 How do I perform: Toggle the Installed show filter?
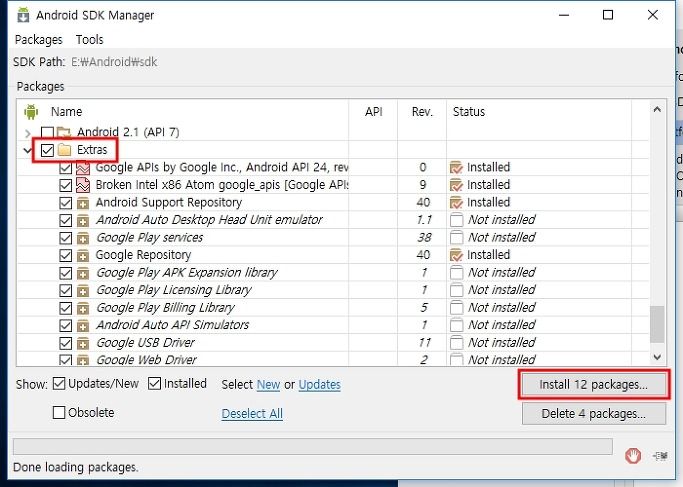154,384
